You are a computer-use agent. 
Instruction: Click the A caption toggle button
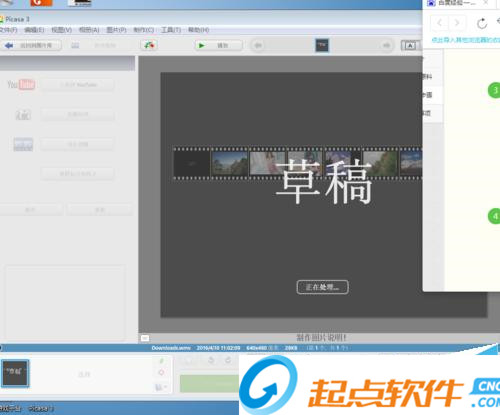410,46
